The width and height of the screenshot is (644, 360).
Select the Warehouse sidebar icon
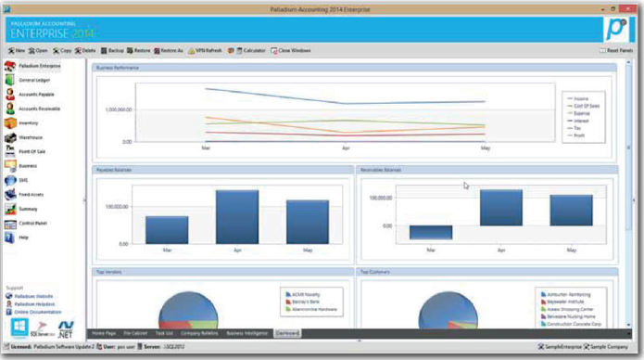[x=10, y=137]
